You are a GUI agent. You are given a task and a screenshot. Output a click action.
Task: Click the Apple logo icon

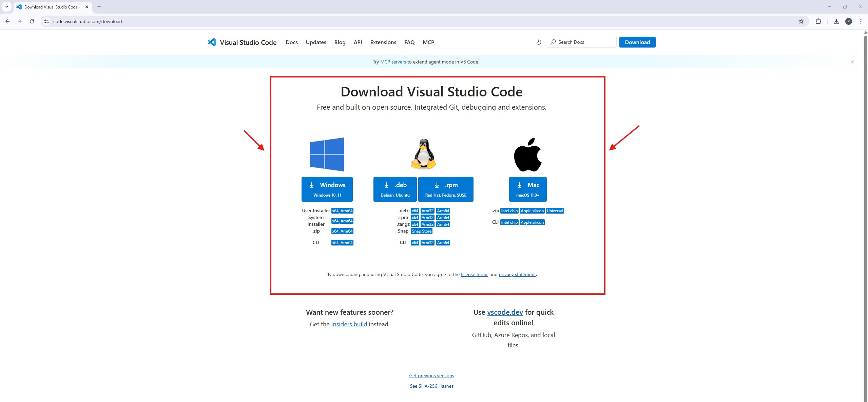click(528, 154)
